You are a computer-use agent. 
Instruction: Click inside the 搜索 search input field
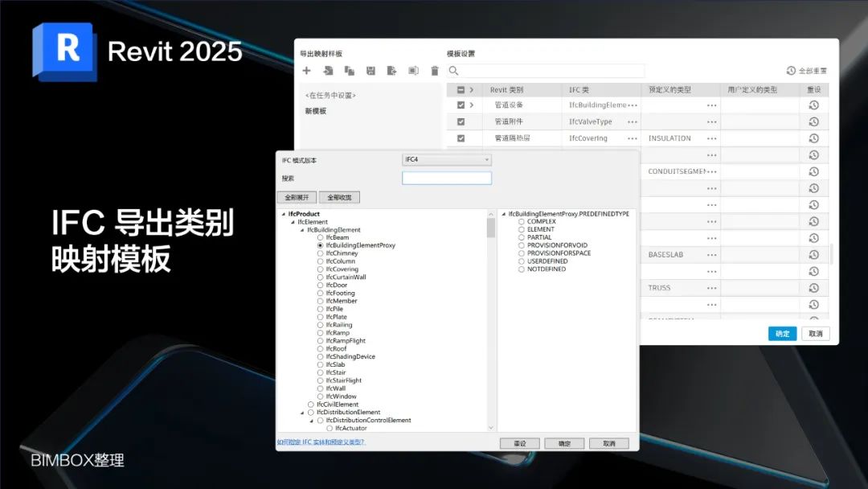447,178
